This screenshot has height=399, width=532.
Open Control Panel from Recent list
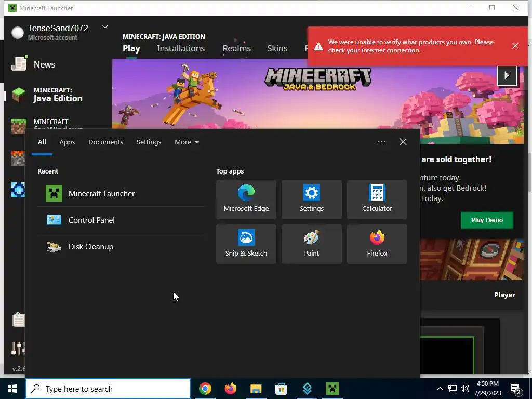click(x=121, y=220)
